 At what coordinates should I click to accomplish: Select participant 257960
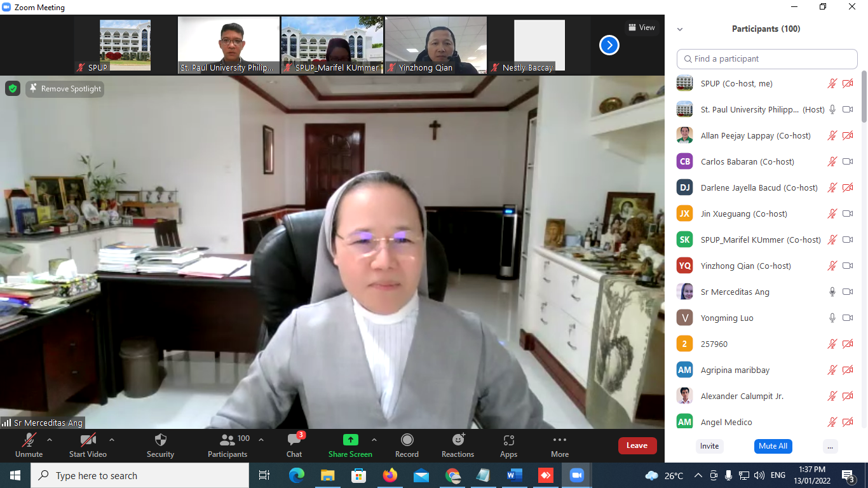coord(765,344)
